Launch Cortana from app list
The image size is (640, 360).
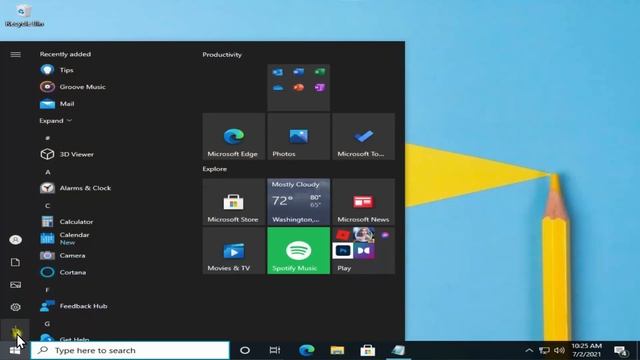63,272
